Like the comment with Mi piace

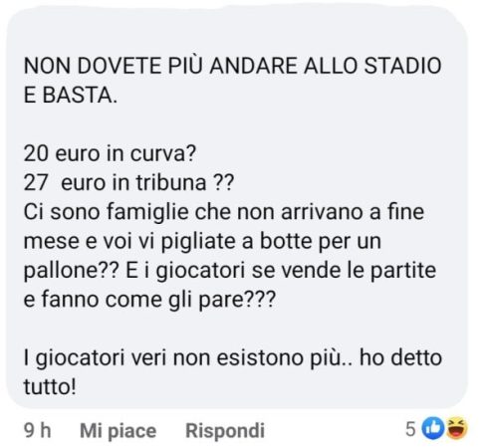pyautogui.click(x=119, y=431)
